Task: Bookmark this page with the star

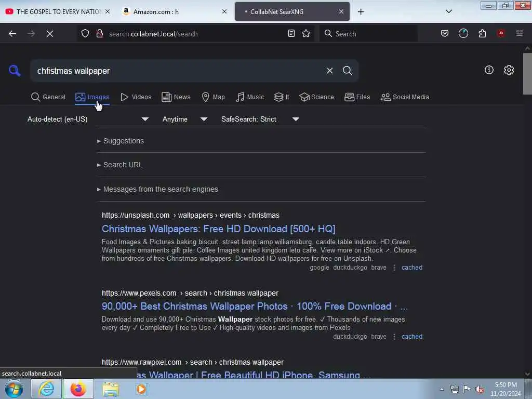Action: tap(306, 33)
